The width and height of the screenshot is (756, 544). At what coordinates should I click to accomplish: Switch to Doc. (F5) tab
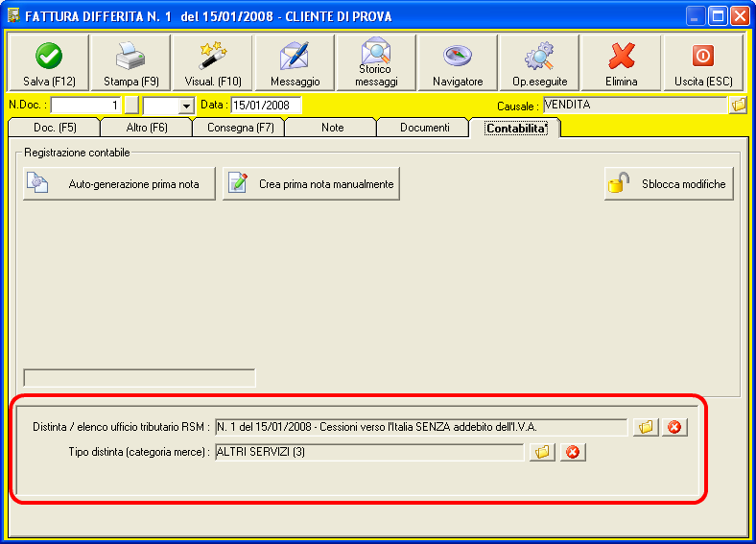[55, 128]
